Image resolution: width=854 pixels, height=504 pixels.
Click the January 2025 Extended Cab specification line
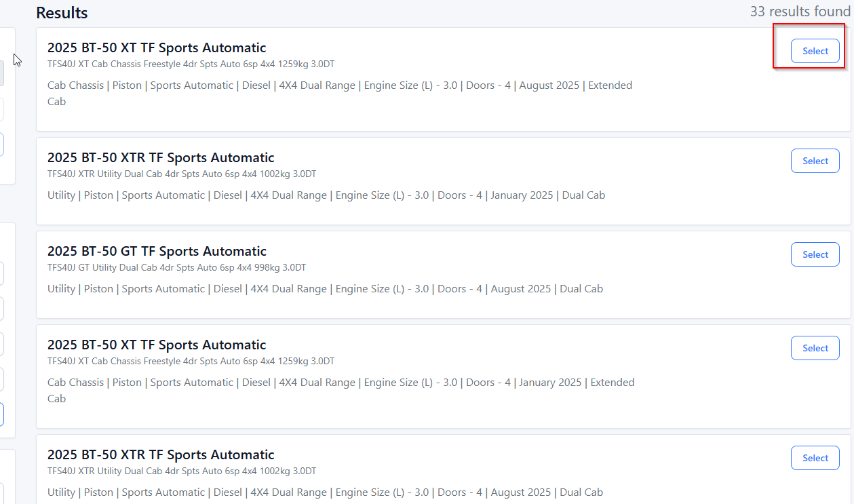pos(341,383)
